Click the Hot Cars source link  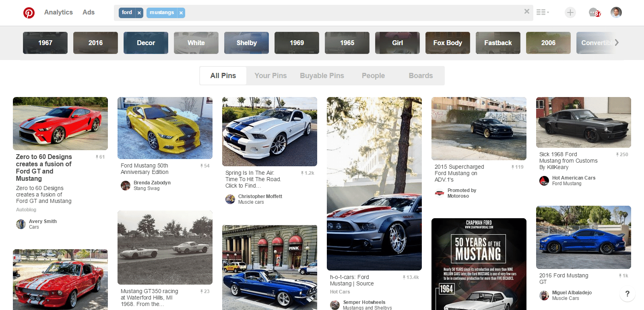[340, 292]
